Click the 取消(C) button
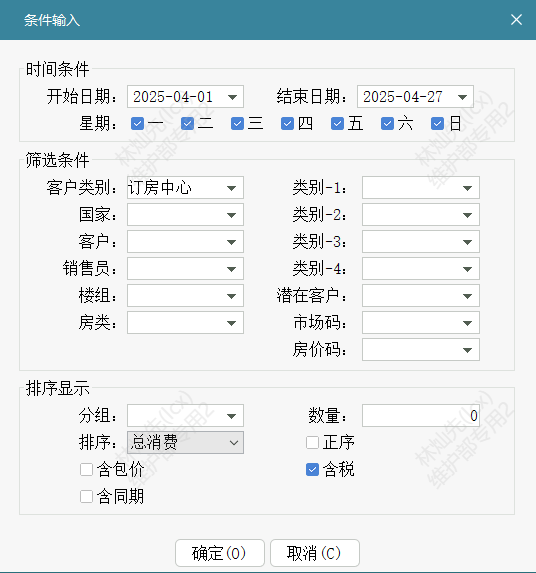The image size is (536, 573). point(315,553)
